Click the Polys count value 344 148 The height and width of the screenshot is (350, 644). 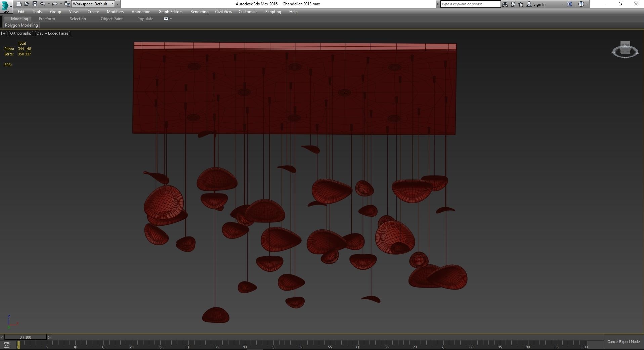[25, 49]
